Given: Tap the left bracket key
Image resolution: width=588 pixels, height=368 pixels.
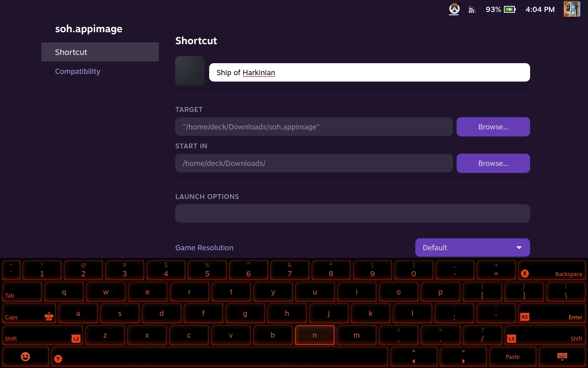Looking at the screenshot, I should (482, 292).
